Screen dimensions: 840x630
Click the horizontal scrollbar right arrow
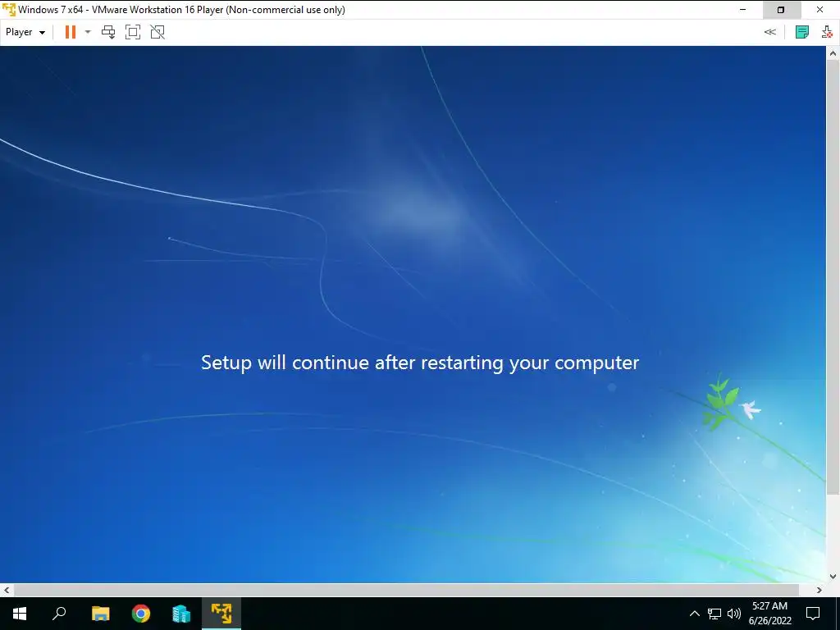point(819,590)
